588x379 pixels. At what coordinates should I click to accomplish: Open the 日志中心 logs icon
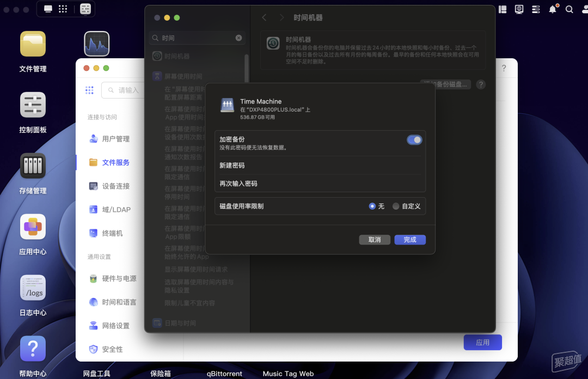coord(33,288)
